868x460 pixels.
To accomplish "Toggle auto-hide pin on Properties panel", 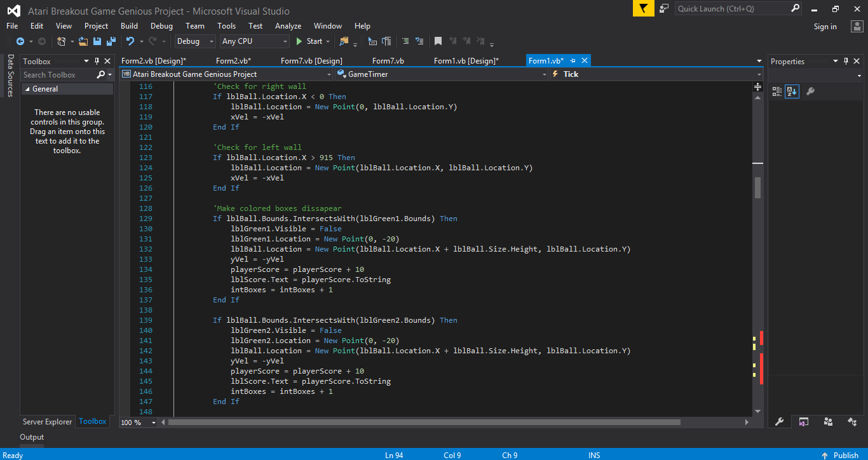I will pos(846,61).
